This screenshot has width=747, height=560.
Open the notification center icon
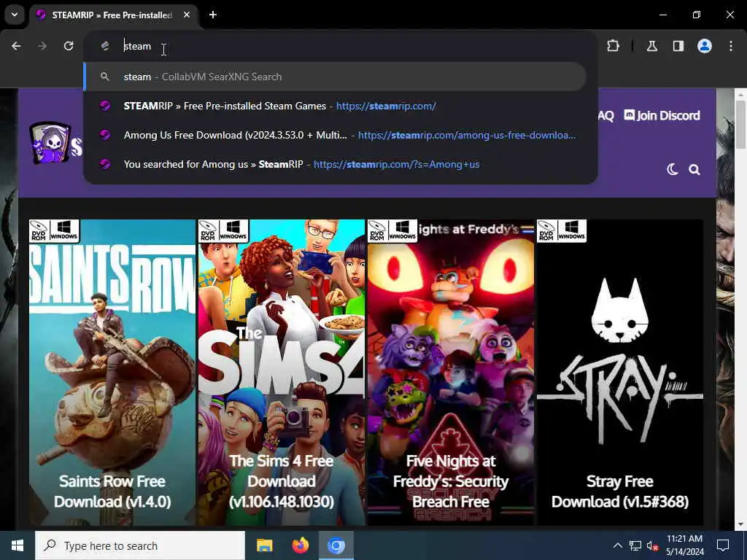[x=723, y=545]
